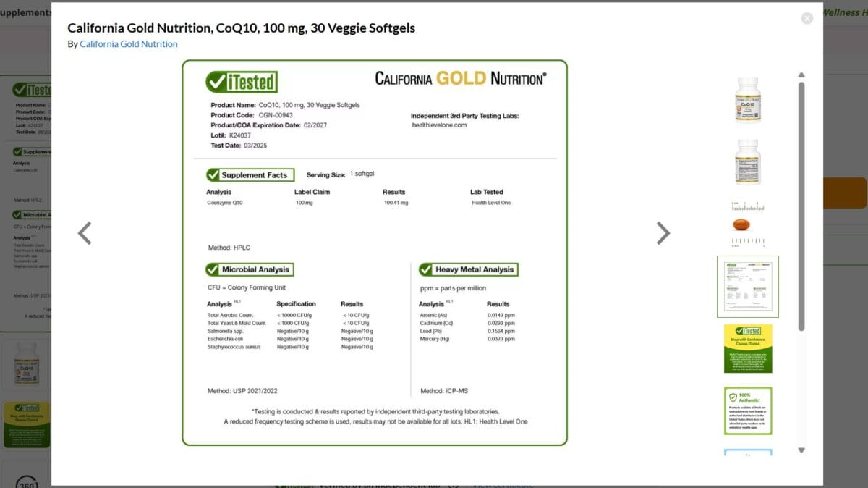The width and height of the screenshot is (868, 488).
Task: Select the highlighted certificate thumbnail
Action: pos(748,285)
